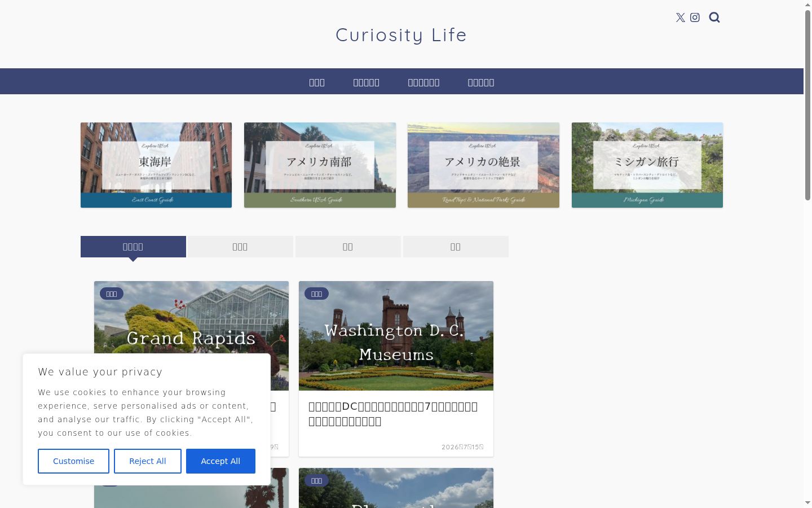The width and height of the screenshot is (812, 508).
Task: Click the search magnifier icon
Action: (714, 17)
